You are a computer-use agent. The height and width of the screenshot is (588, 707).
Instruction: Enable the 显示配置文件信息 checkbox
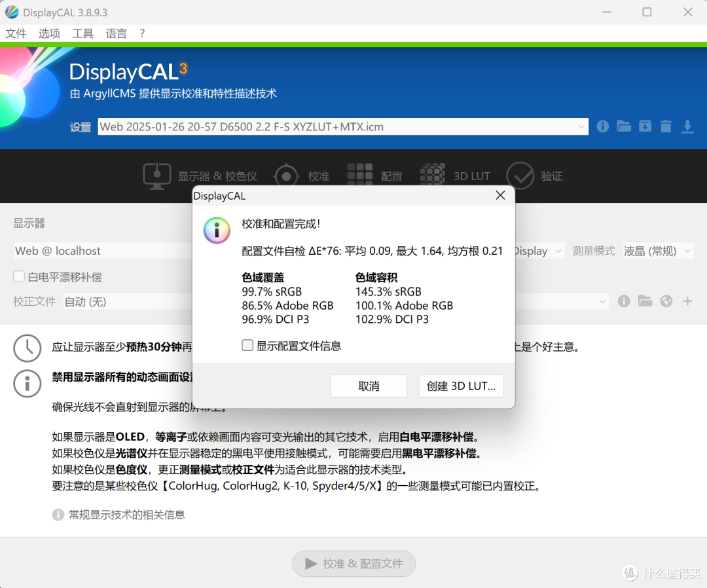[x=247, y=346]
